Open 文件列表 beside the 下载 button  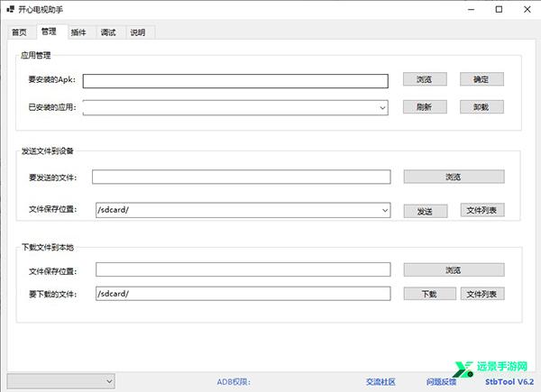point(482,294)
